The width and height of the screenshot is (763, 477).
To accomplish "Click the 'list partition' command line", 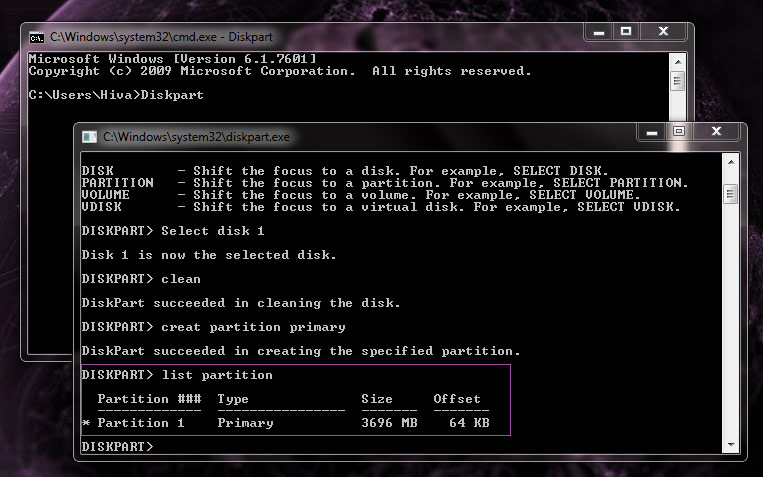I will click(176, 375).
